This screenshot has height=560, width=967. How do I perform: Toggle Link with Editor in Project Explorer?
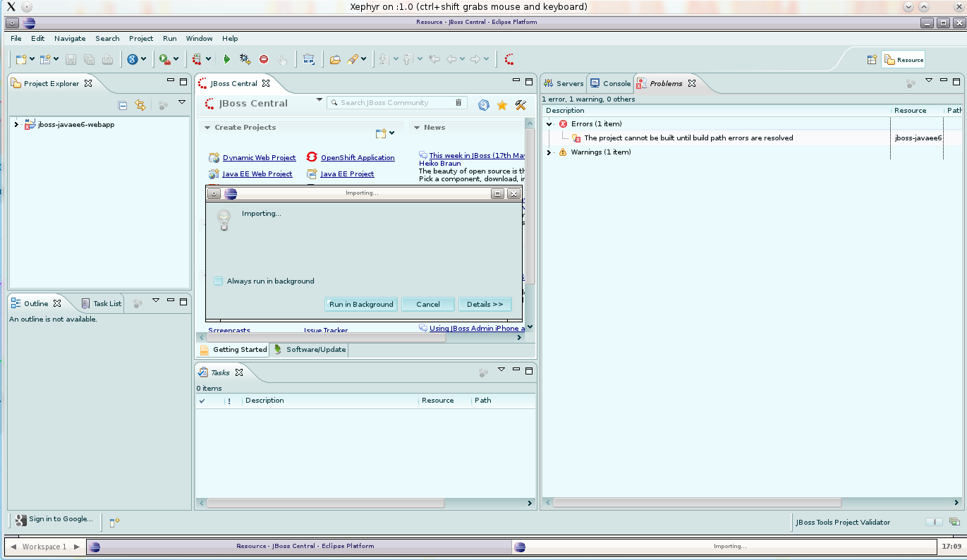(140, 105)
